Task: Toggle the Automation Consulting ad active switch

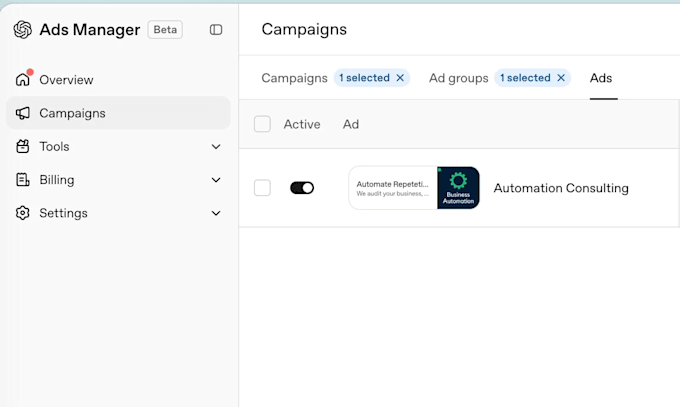Action: (302, 188)
